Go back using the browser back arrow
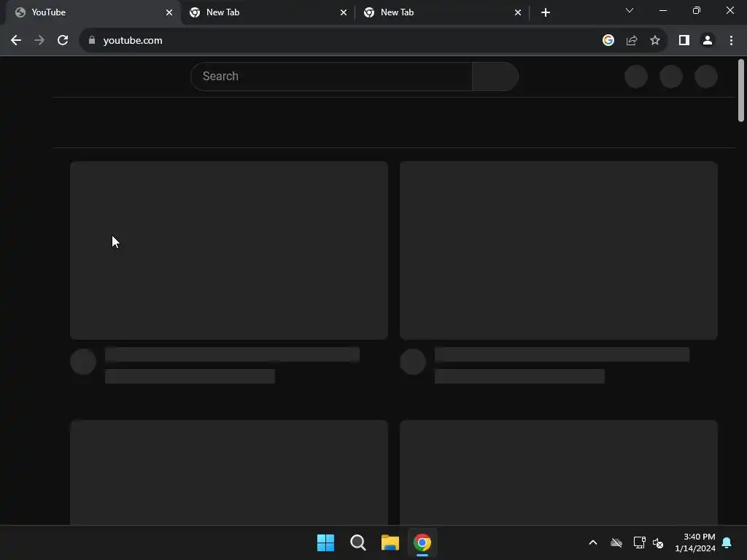Image resolution: width=747 pixels, height=560 pixels. click(16, 41)
